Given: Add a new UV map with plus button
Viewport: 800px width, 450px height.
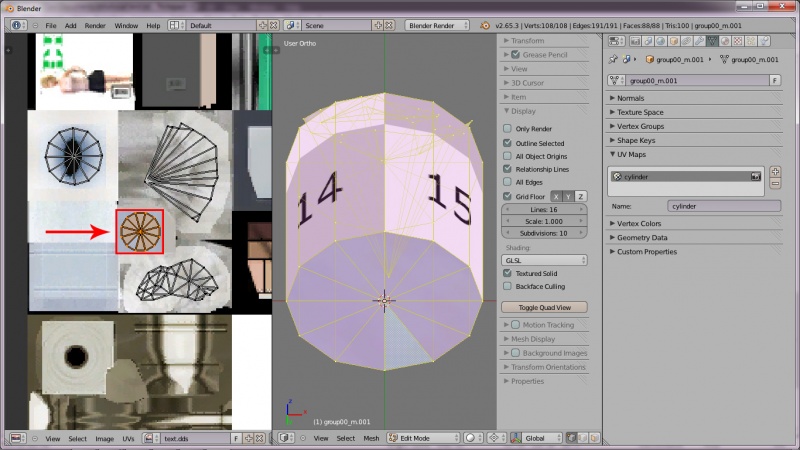Looking at the screenshot, I should coord(775,172).
